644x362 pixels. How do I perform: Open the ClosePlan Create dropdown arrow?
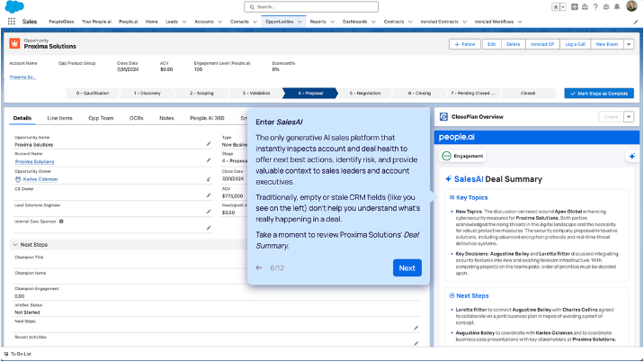(x=629, y=117)
